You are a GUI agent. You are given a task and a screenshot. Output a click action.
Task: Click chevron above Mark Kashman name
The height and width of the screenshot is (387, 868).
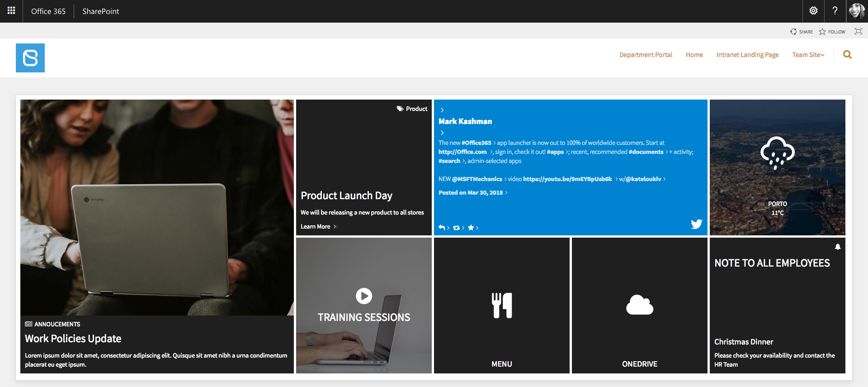coord(442,110)
